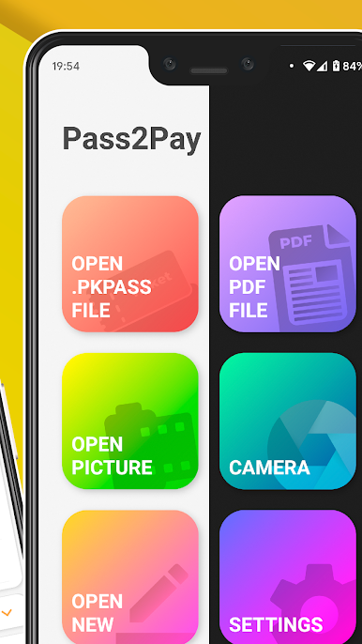Choose the 'OPEN PDF FILE' tile
Image resolution: width=362 pixels, height=644 pixels.
288,264
